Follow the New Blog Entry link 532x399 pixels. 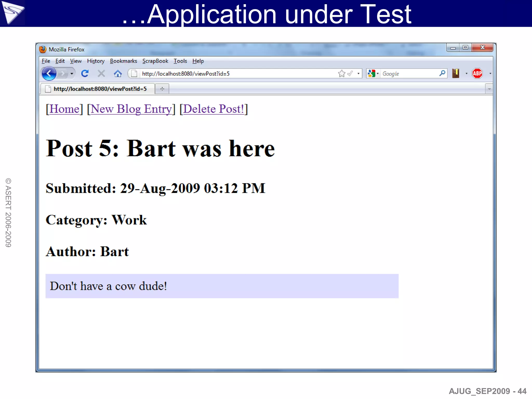click(131, 109)
